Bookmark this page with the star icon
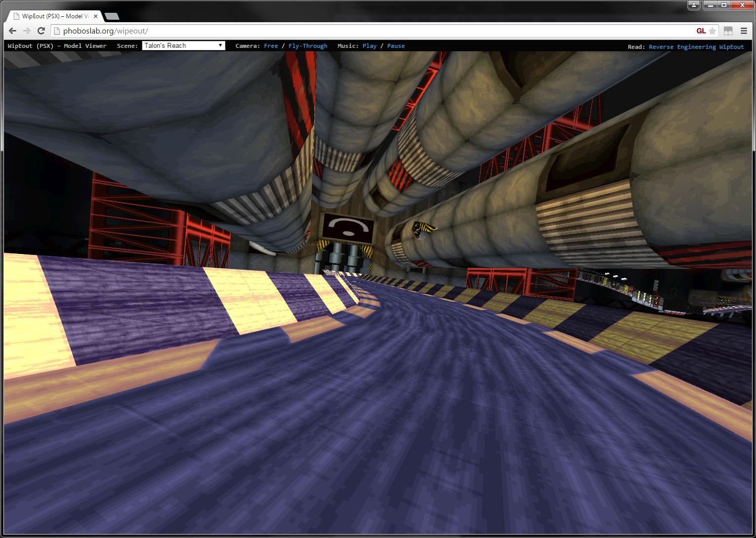Viewport: 756px width, 538px height. pyautogui.click(x=712, y=31)
